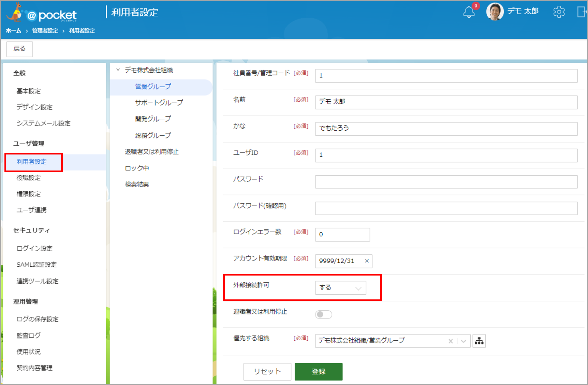This screenshot has height=385, width=588.
Task: Open 監査ログ in the sidebar
Action: [29, 335]
